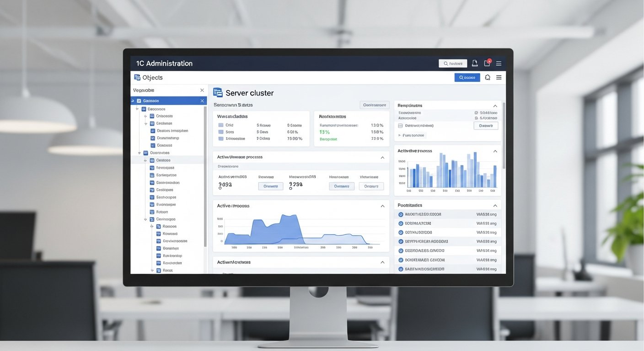
Task: Click the circle icon beside 'DCHOKTAMAER C8VCOM'
Action: (401, 260)
